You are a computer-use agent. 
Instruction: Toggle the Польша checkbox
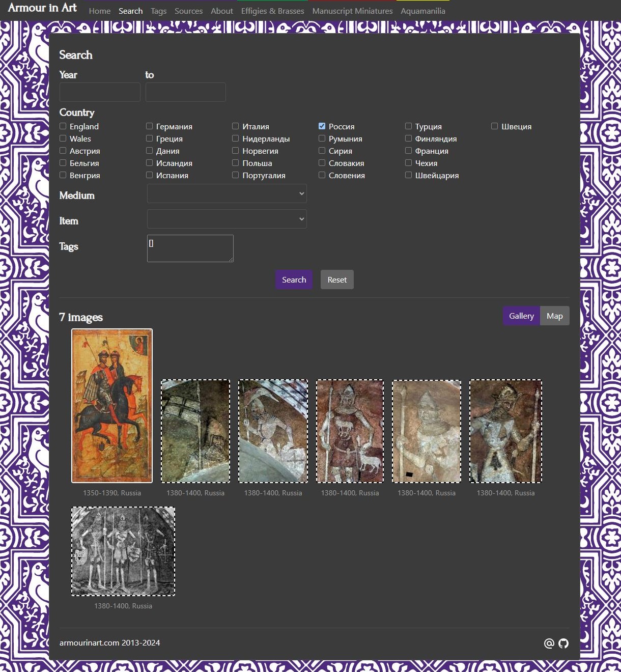(x=236, y=163)
